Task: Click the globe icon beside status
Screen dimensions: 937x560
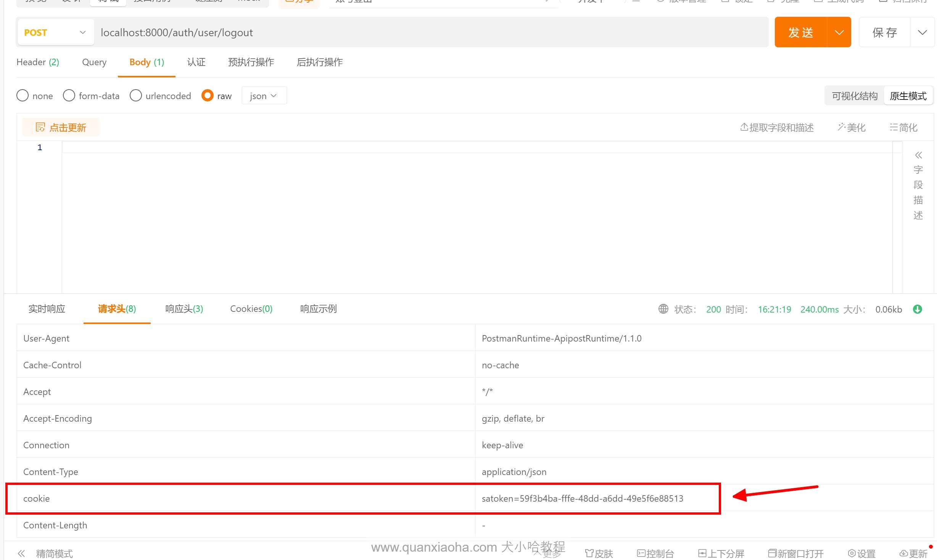Action: pos(663,309)
